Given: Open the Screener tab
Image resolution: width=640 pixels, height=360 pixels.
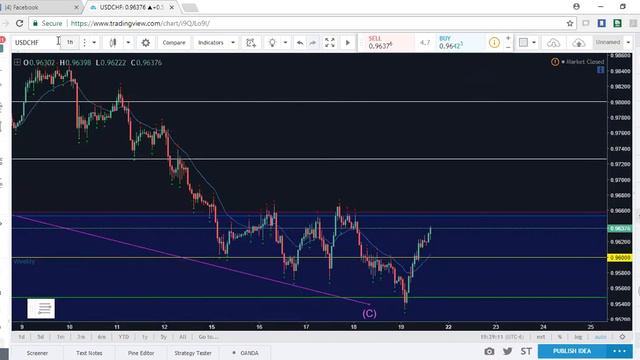Looking at the screenshot, I should pyautogui.click(x=37, y=353).
